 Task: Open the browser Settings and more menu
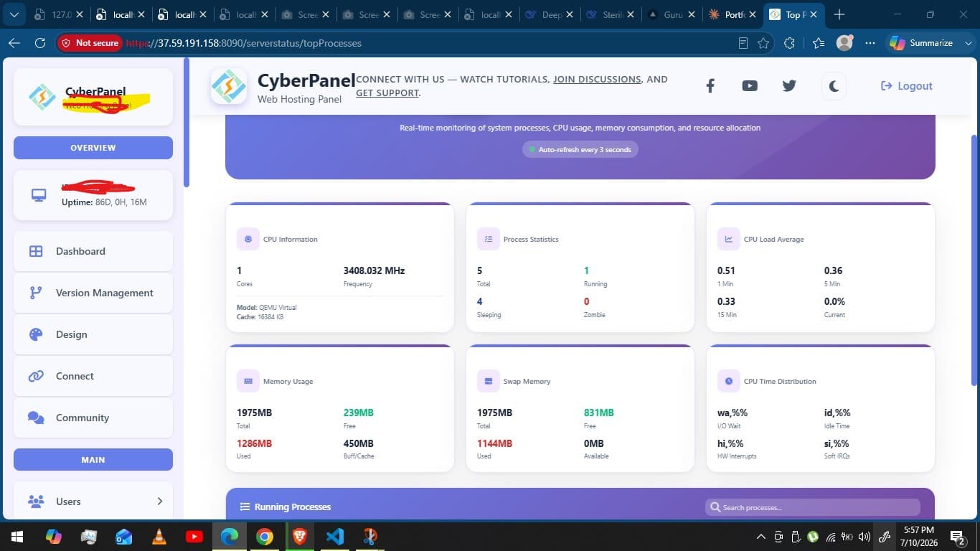(x=870, y=43)
